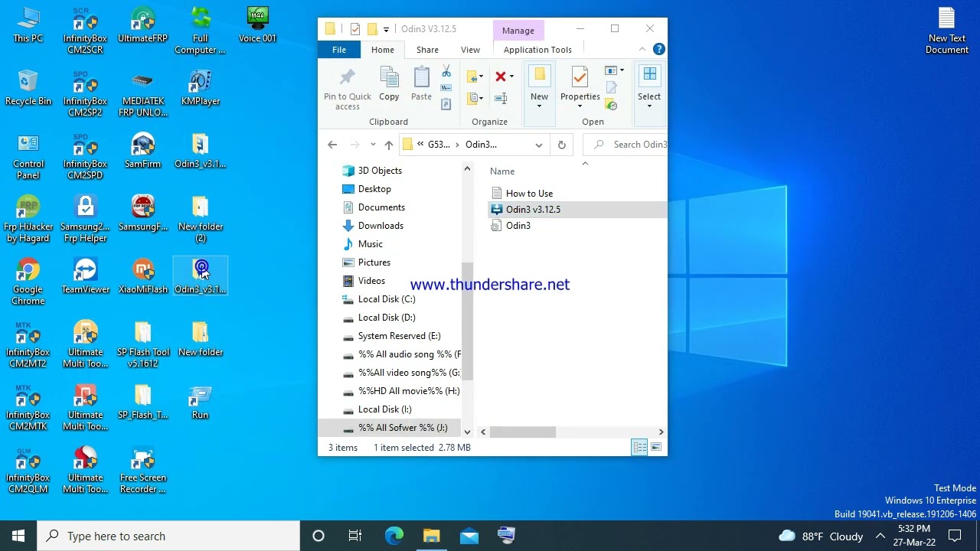
Task: Open the blue Help question mark icon
Action: 659,50
